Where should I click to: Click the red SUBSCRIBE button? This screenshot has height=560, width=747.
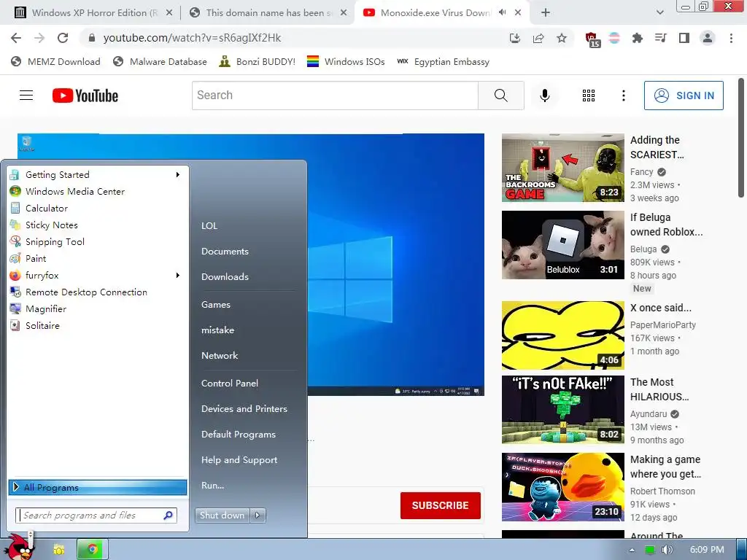coord(440,505)
